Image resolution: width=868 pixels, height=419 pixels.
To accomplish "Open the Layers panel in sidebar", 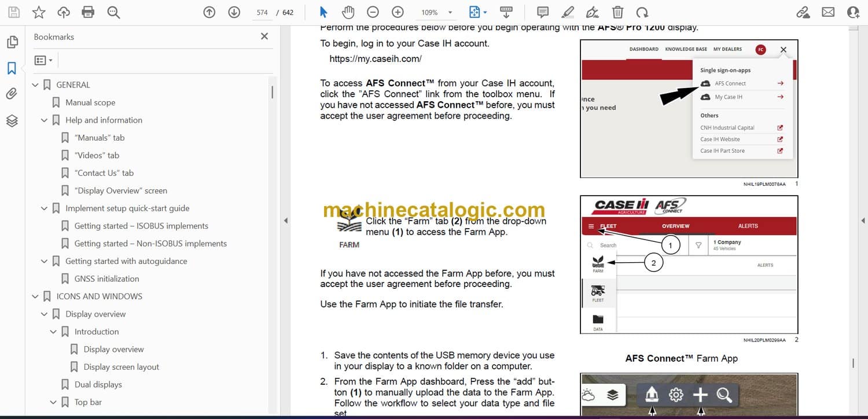I will coord(12,120).
